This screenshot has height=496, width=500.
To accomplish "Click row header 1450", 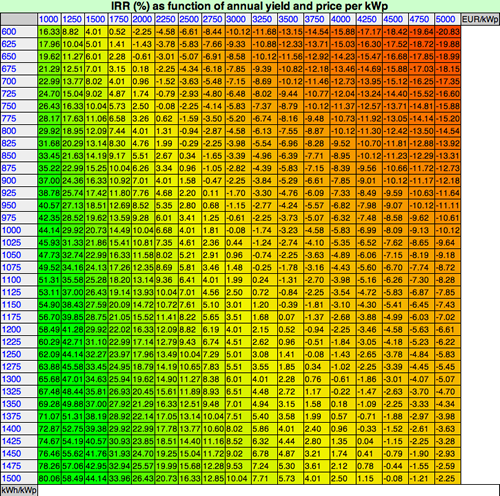I will 19,453.
